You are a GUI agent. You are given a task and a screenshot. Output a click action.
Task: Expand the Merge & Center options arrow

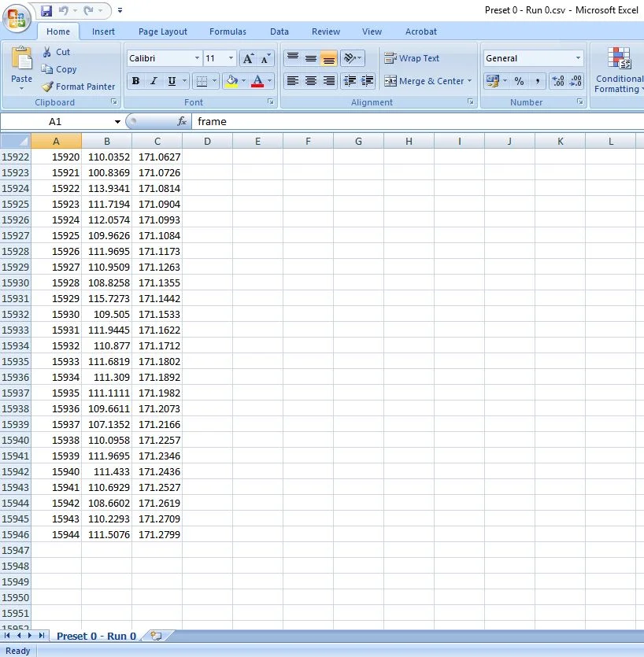pos(469,81)
